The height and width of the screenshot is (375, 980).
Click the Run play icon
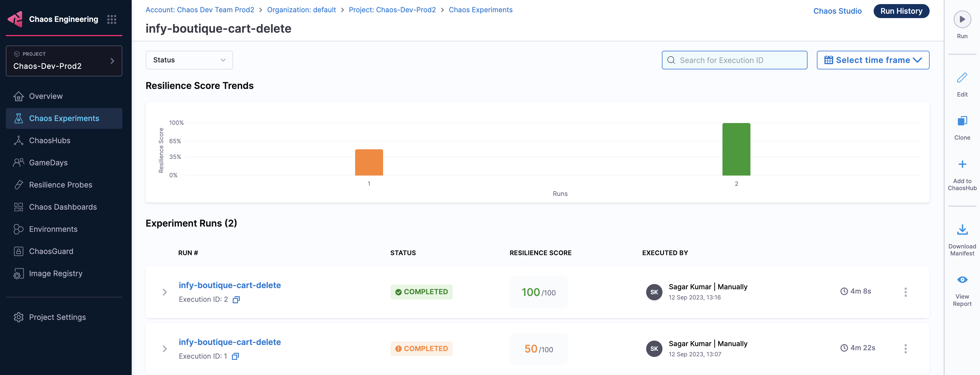click(962, 20)
